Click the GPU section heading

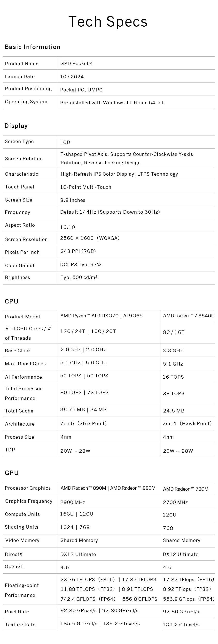[x=12, y=473]
